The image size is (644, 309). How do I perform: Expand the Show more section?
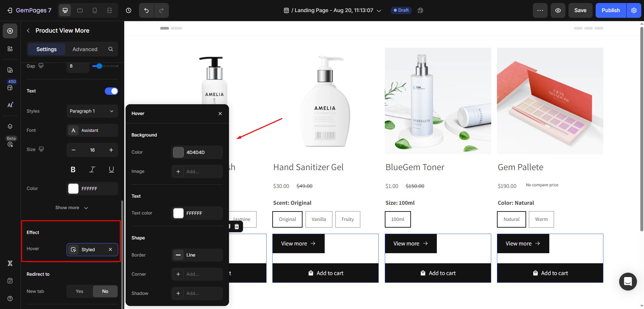(x=72, y=207)
